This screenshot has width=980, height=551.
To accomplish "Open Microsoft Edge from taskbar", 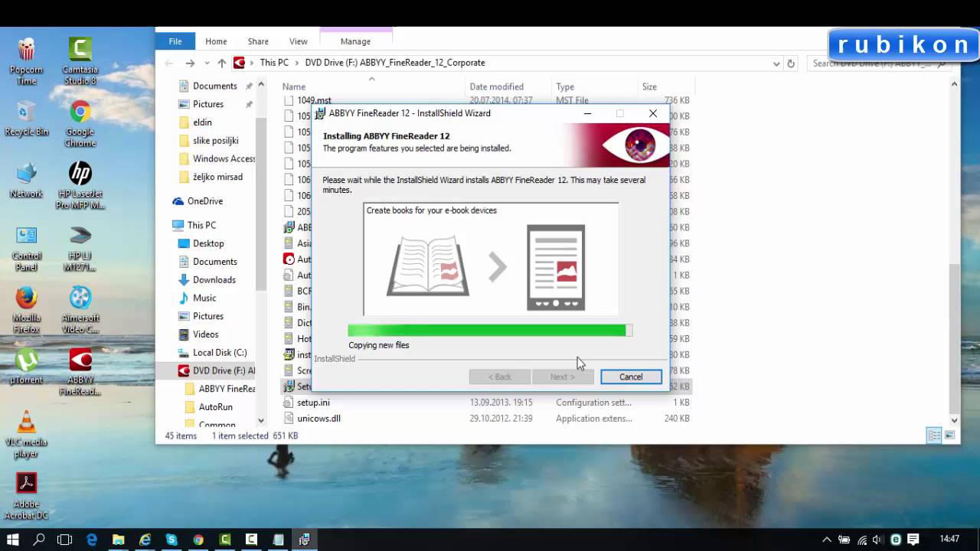I will (92, 540).
